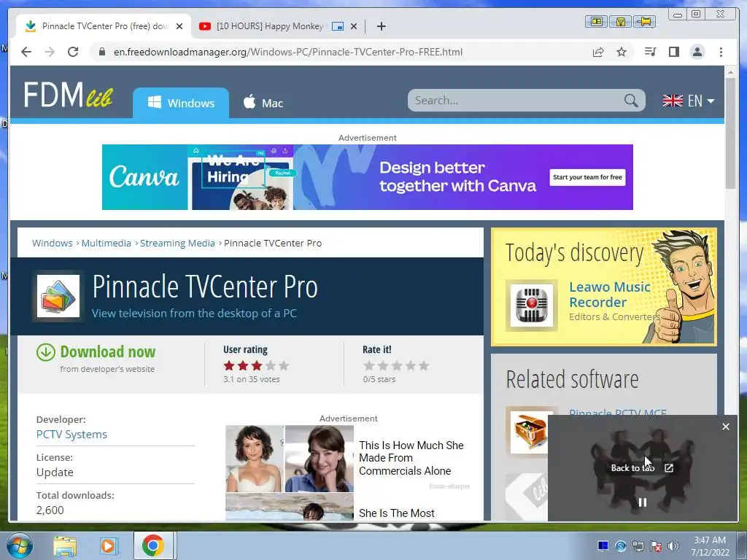Open the Chrome three-dot menu
747x560 pixels.
(721, 52)
